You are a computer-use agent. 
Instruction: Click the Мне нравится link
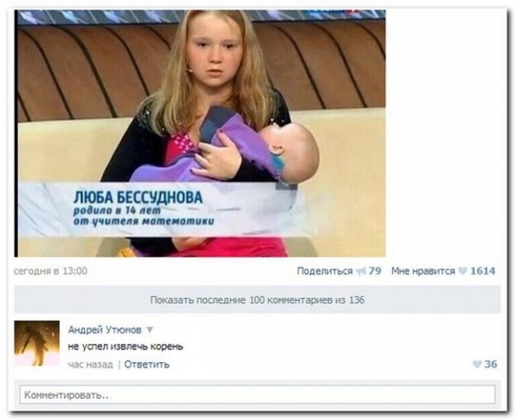[423, 271]
